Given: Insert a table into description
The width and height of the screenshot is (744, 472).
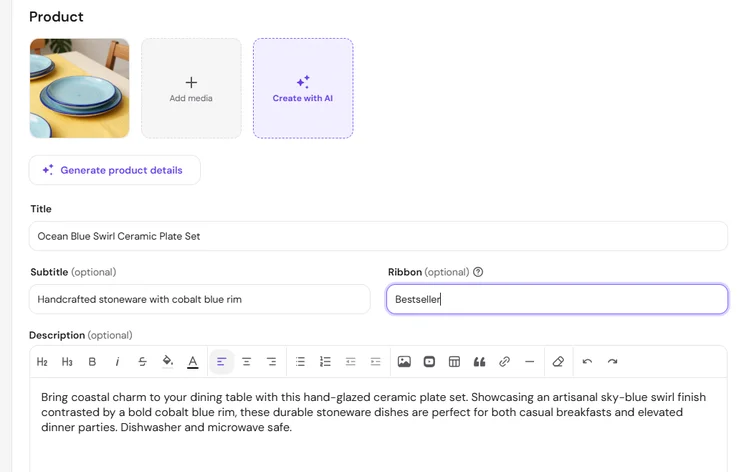Looking at the screenshot, I should [455, 362].
